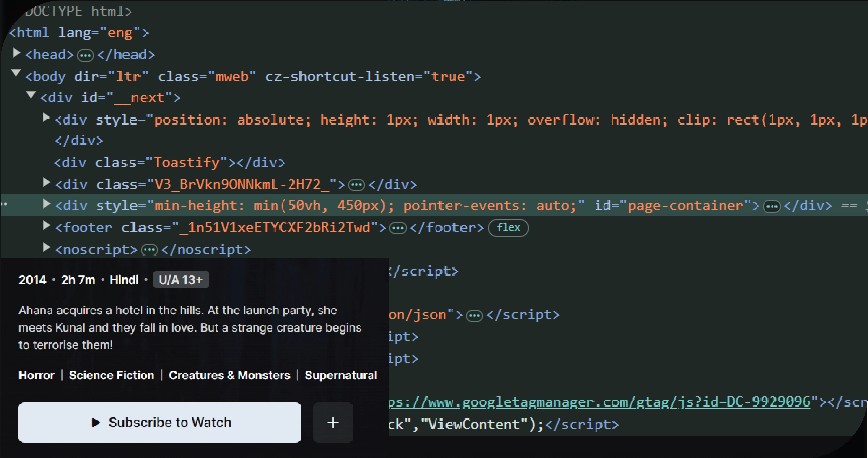Click ellipsis icon inside head tag
868x458 pixels.
coord(86,55)
